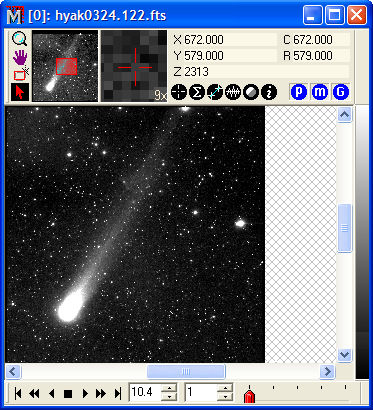
Task: Show image info with i icon
Action: [269, 92]
